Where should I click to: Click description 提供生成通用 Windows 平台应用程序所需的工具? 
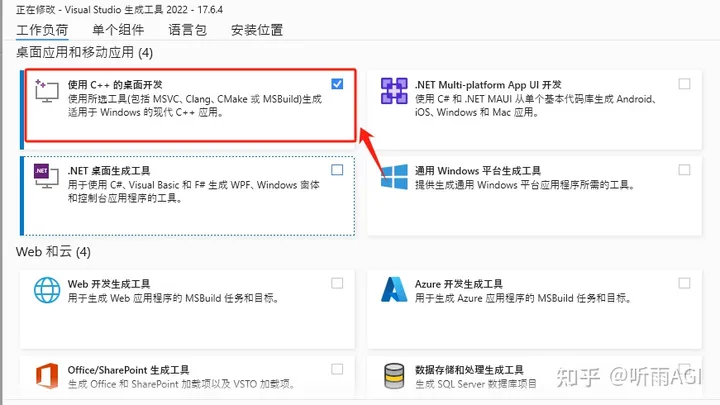(x=525, y=185)
